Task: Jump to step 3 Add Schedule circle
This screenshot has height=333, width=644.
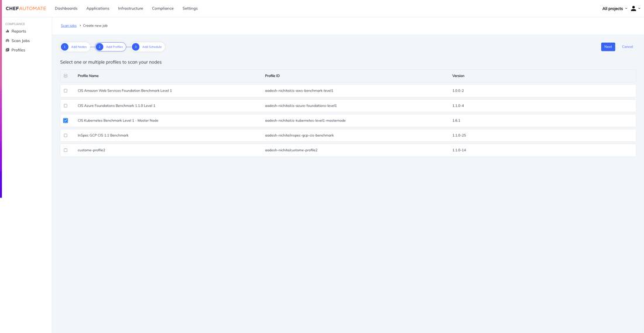Action: click(x=136, y=47)
